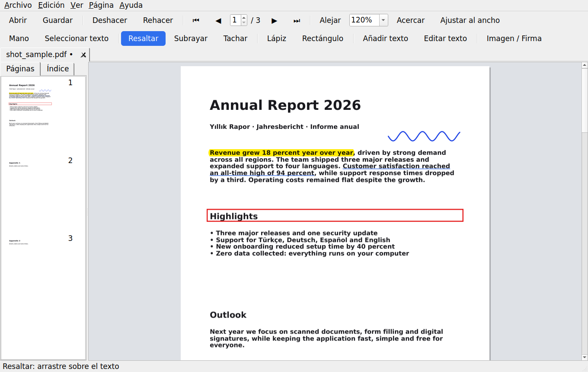
Task: Enable the Subrayar underline tool
Action: [191, 38]
